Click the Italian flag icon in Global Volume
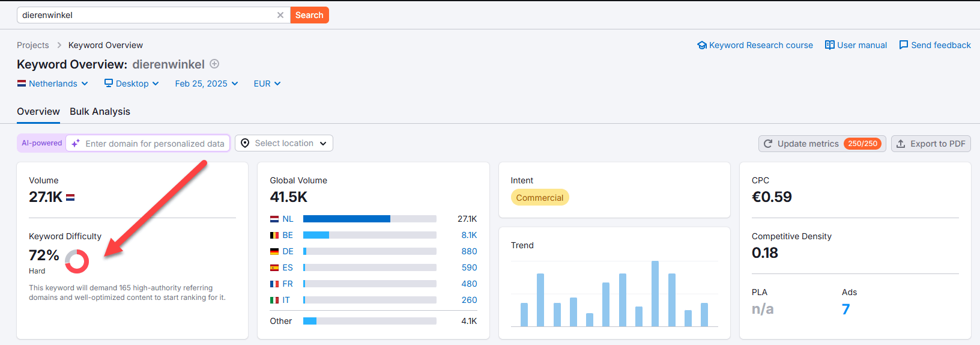 click(274, 300)
